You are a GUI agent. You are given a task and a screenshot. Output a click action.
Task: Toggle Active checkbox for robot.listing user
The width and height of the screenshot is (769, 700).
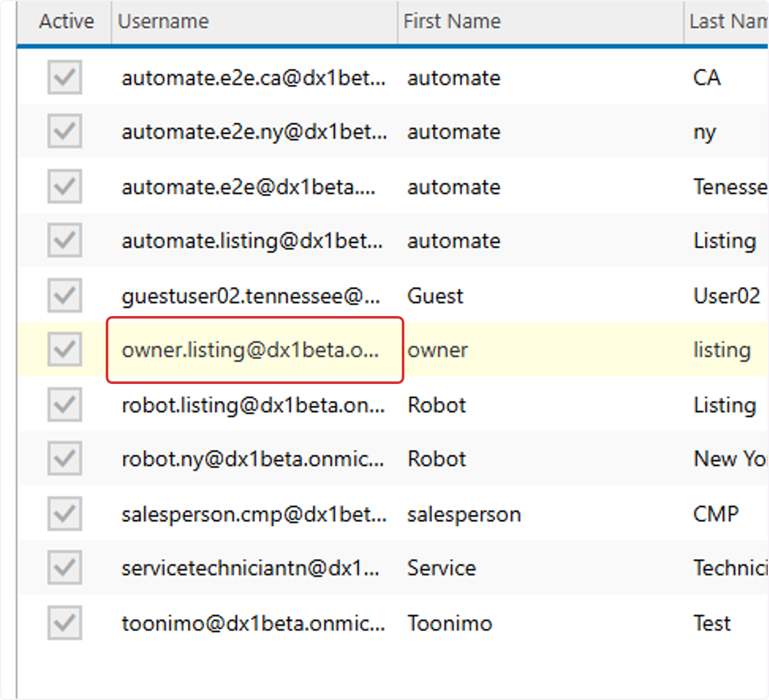click(x=65, y=404)
